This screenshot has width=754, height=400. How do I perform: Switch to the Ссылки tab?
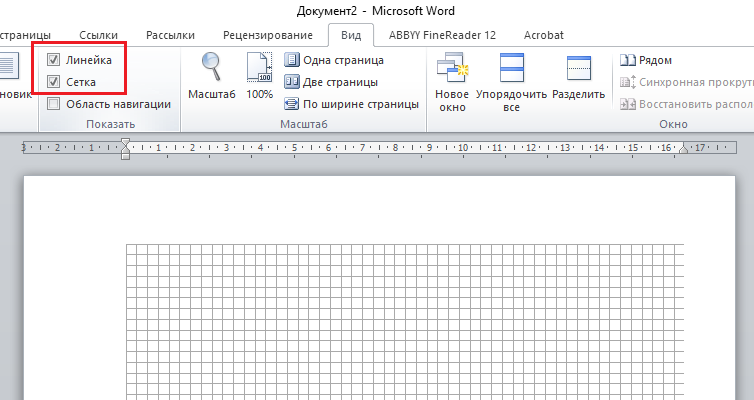pos(98,35)
